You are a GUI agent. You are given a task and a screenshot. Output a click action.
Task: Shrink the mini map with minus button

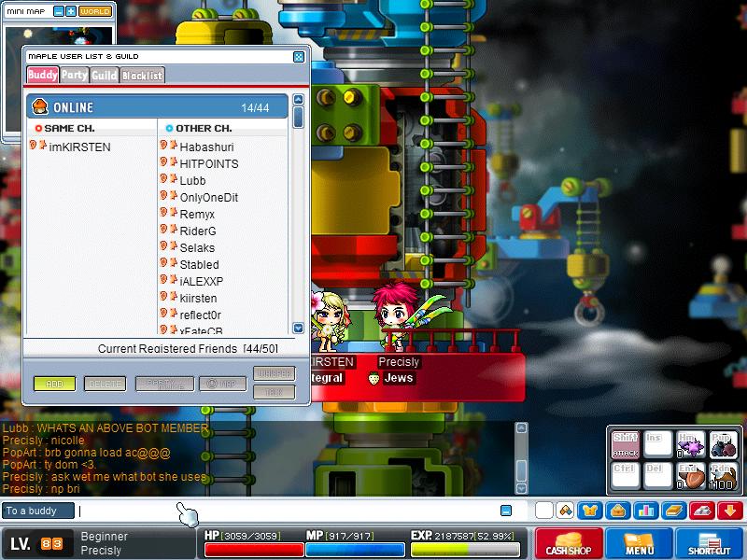(x=59, y=11)
